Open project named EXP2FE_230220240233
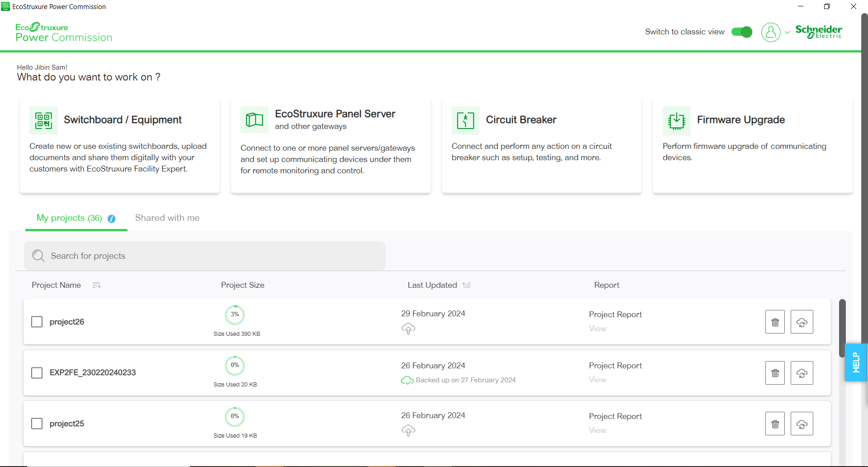The width and height of the screenshot is (868, 467). click(93, 372)
